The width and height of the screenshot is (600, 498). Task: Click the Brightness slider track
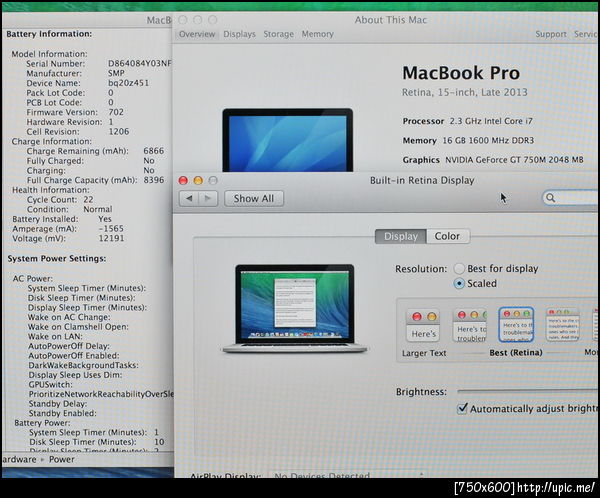tap(528, 392)
